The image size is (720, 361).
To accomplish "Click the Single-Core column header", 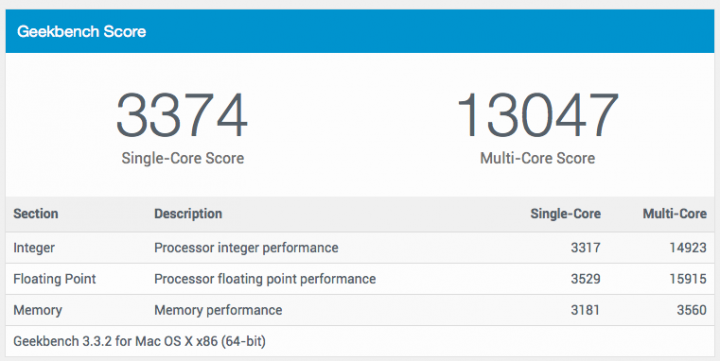I will 565,214.
